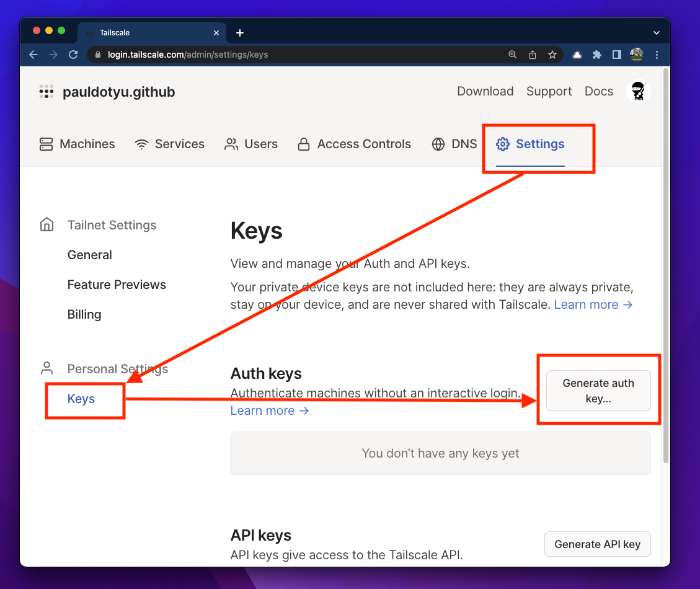Open the user avatar in page header
Screen dimensions: 700x589
click(638, 92)
